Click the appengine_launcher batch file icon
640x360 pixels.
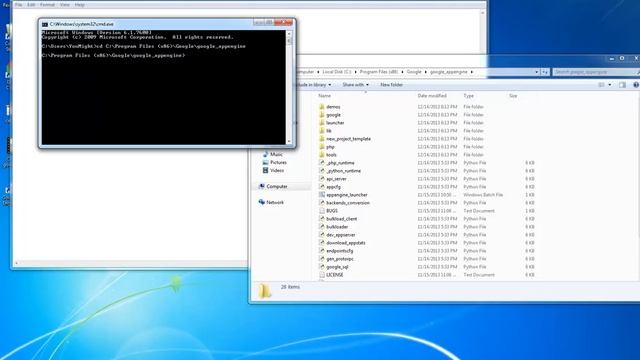tap(322, 195)
